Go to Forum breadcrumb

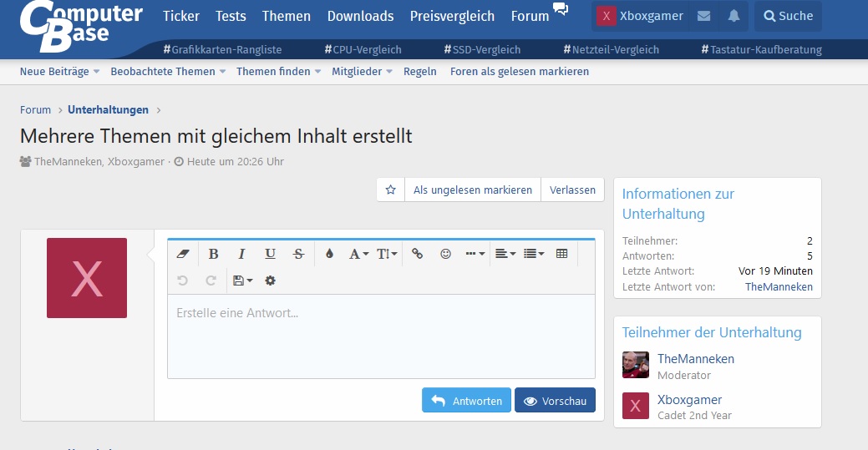[x=35, y=109]
